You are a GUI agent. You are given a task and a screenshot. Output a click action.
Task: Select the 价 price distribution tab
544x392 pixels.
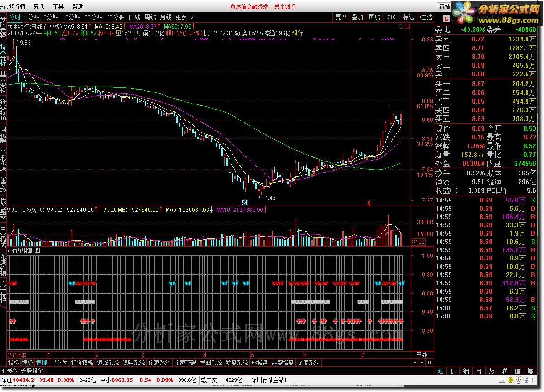(453, 371)
